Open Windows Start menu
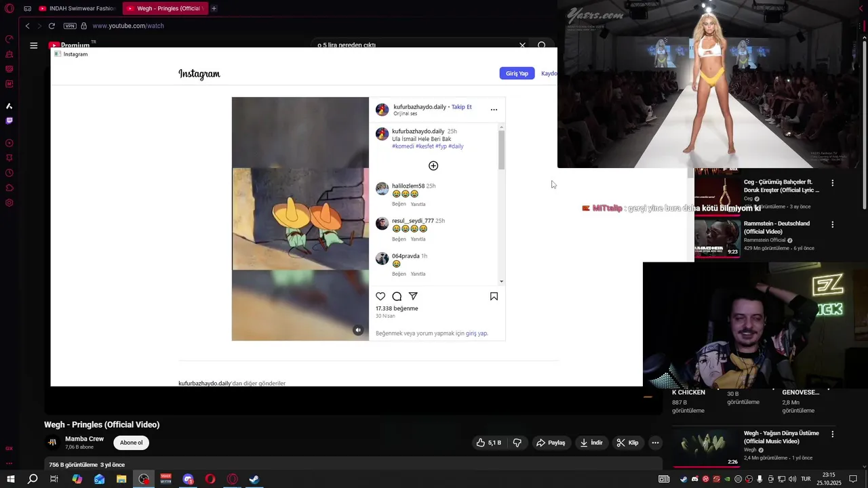 10,479
